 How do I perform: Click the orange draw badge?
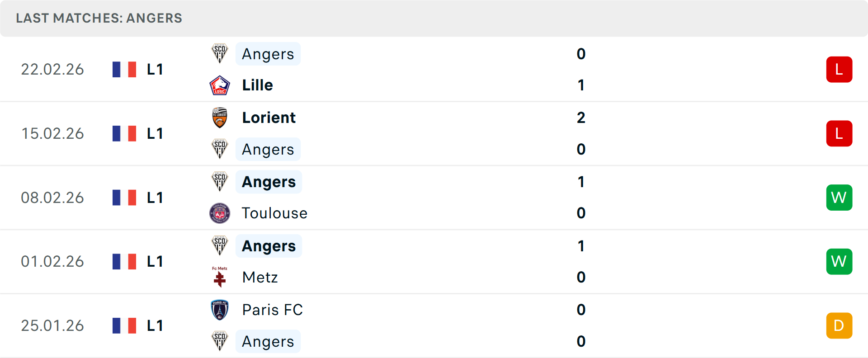(839, 325)
